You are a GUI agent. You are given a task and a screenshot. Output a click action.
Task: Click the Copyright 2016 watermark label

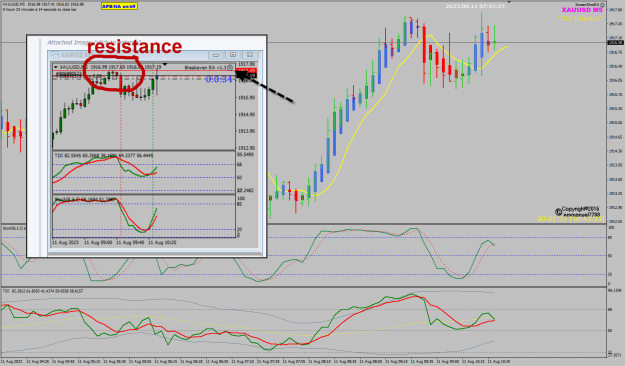click(578, 212)
